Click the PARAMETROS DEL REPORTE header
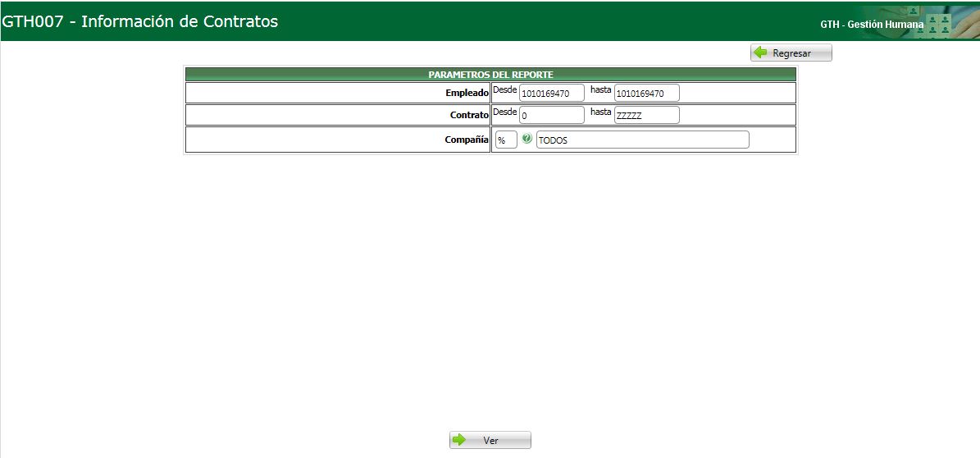 click(490, 75)
